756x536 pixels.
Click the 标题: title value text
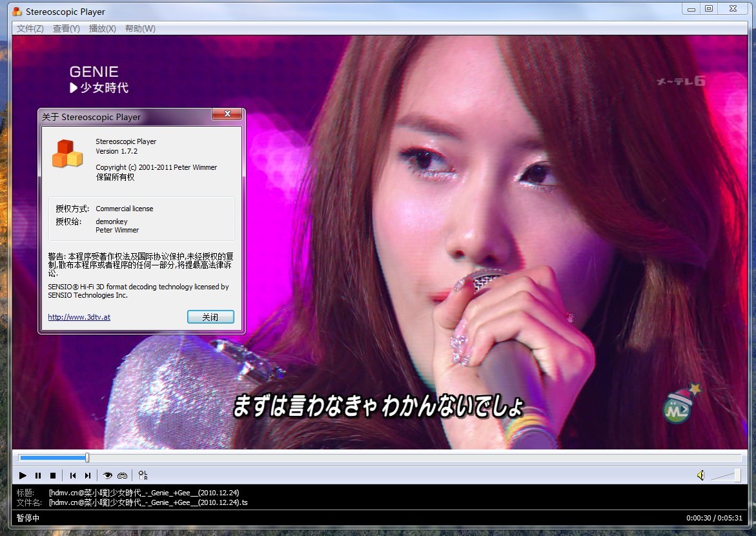coord(144,493)
